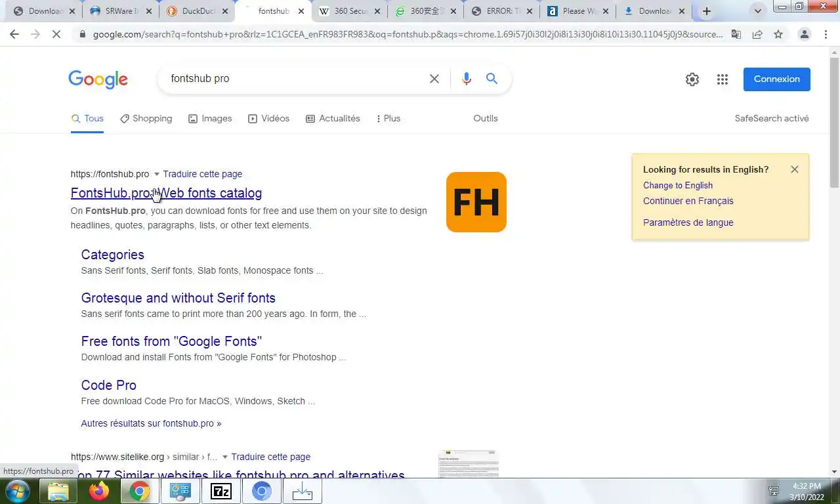This screenshot has height=504, width=840.
Task: Launch Firefox from the taskbar
Action: point(99,491)
